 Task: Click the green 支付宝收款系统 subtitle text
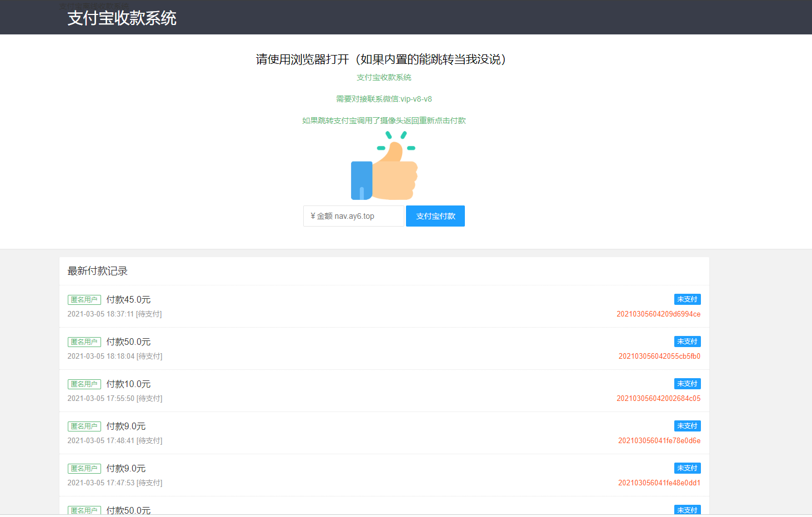click(384, 77)
